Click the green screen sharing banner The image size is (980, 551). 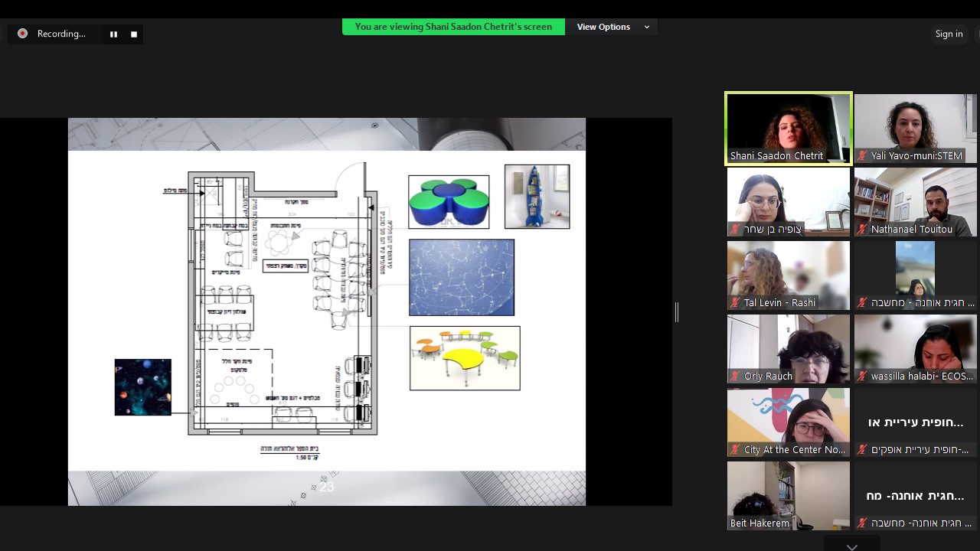pos(453,27)
